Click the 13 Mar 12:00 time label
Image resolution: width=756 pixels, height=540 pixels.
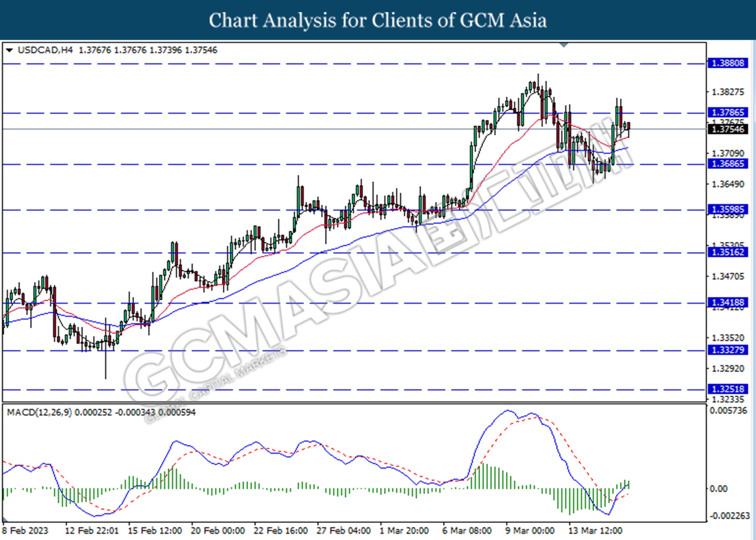click(595, 531)
